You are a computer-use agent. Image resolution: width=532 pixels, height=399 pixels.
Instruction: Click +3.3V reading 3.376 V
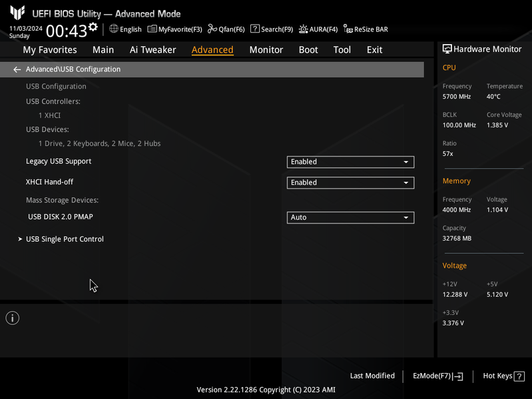(x=453, y=323)
